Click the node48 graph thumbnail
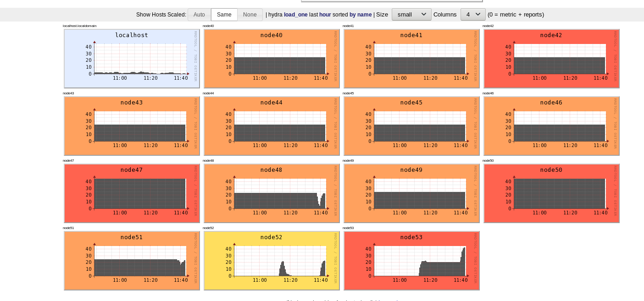The image size is (644, 301). [272, 193]
